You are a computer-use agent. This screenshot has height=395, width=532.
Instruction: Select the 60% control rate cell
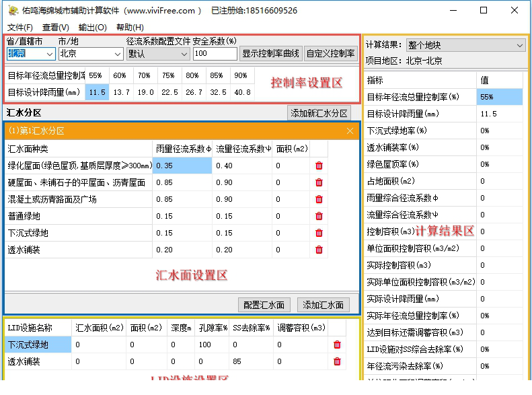tap(121, 75)
